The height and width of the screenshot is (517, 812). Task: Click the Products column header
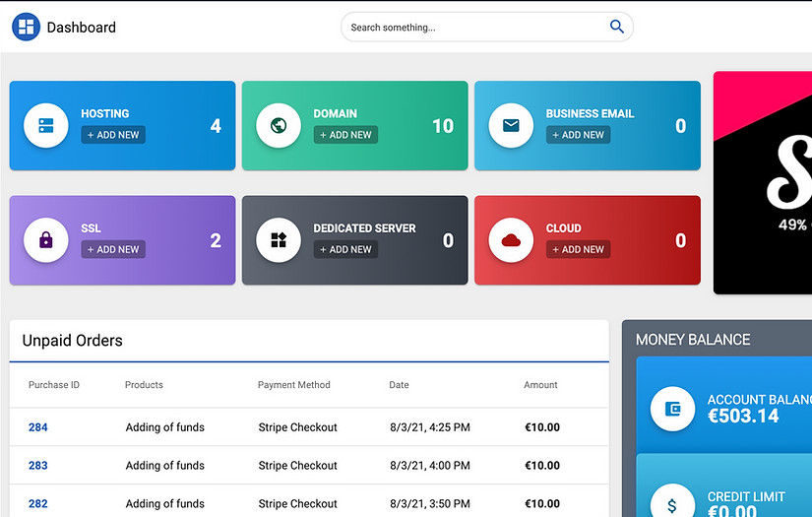click(x=144, y=385)
